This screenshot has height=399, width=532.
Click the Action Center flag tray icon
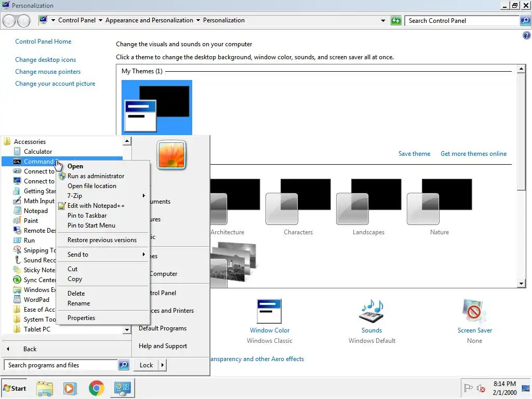[x=468, y=388]
